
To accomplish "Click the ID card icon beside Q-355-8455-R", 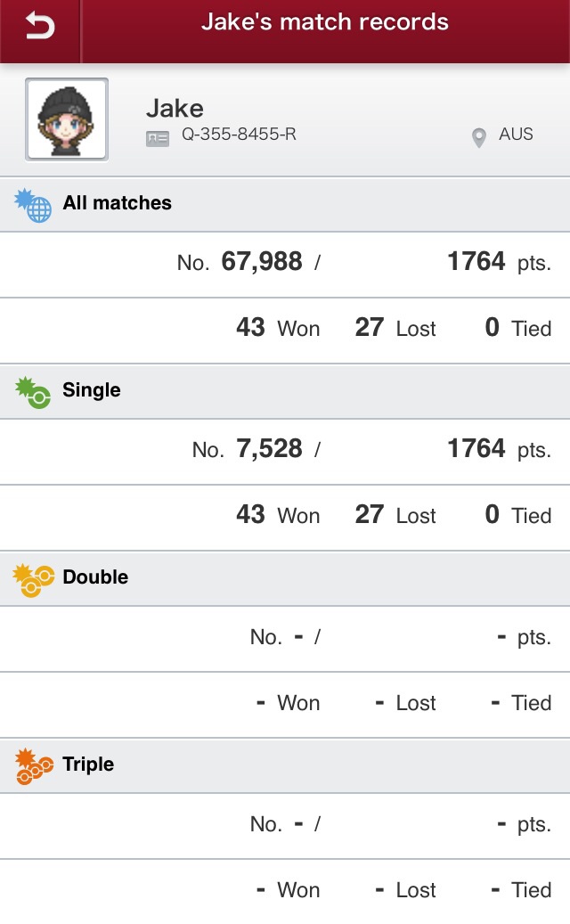I will click(158, 138).
